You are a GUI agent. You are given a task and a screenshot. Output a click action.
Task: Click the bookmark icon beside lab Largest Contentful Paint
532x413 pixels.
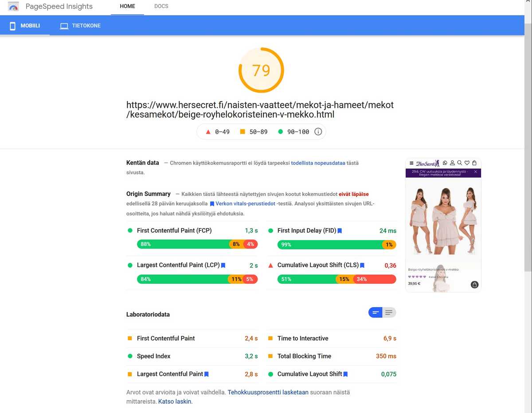point(207,374)
